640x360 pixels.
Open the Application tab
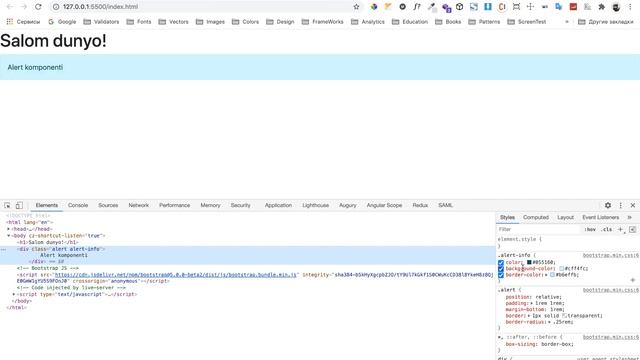tap(278, 205)
